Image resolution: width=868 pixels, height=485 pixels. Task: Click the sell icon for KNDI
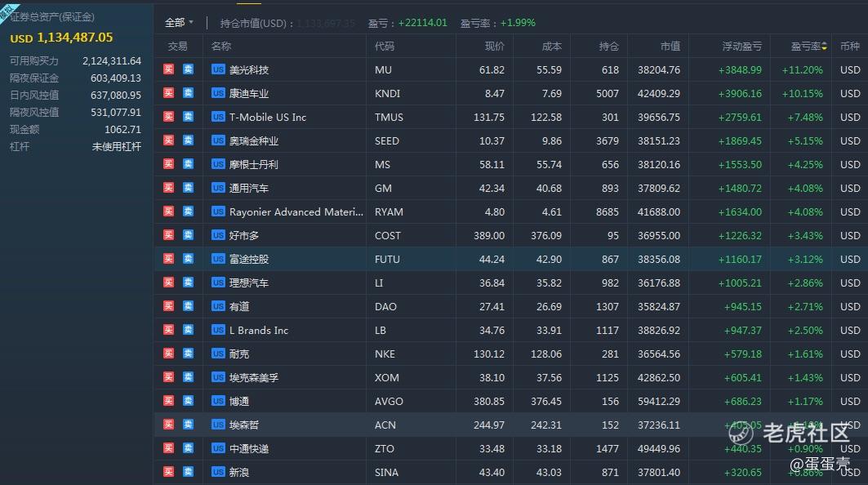point(188,93)
